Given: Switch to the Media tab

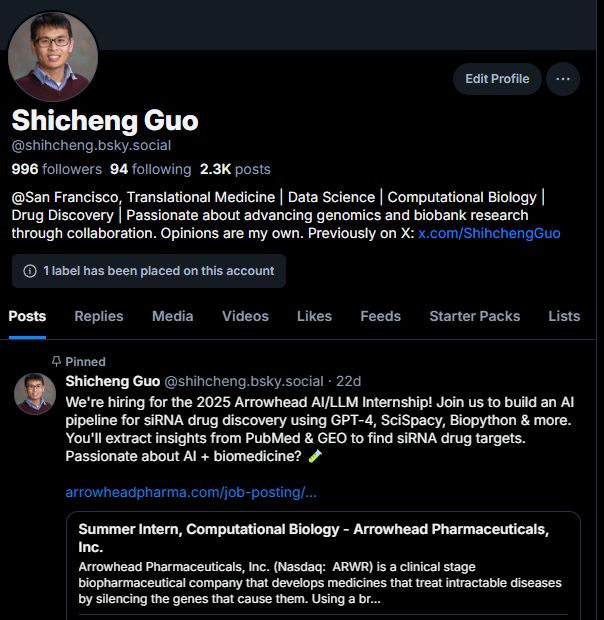Looking at the screenshot, I should click(x=173, y=316).
